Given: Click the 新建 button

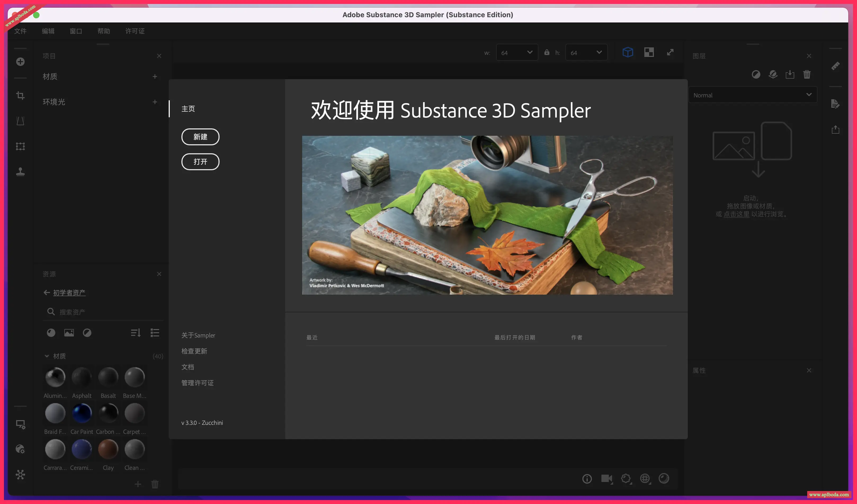Looking at the screenshot, I should tap(200, 137).
